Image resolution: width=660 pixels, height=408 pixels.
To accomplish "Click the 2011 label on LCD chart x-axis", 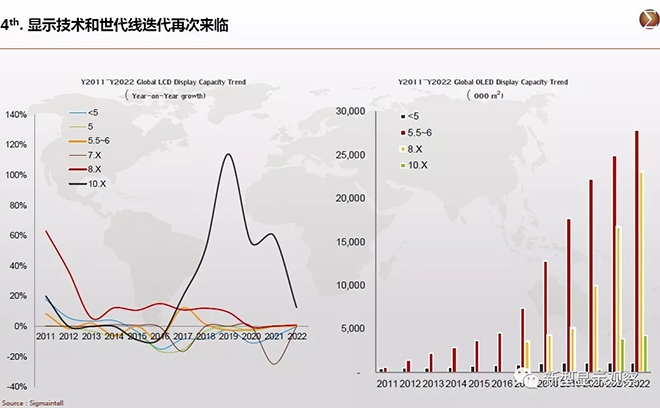I will [45, 337].
